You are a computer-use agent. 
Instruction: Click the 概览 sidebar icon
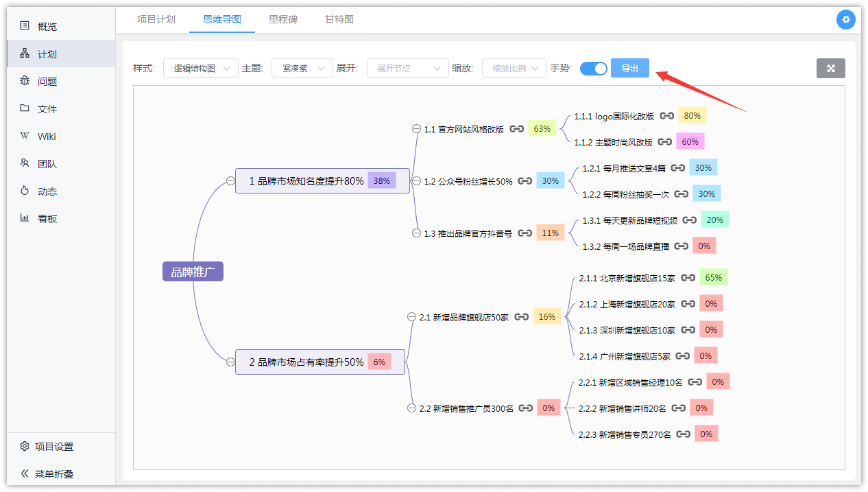tap(25, 26)
